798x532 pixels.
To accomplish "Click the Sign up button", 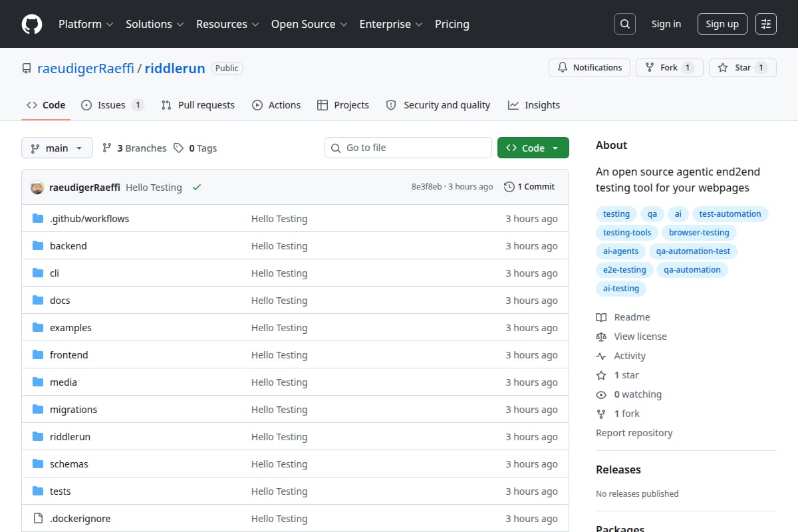I will (x=722, y=24).
